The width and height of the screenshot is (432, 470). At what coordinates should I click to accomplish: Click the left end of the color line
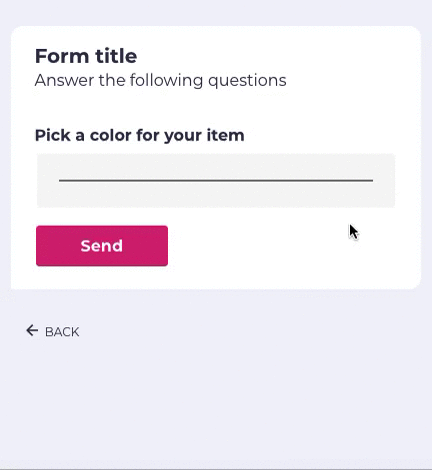(x=62, y=180)
